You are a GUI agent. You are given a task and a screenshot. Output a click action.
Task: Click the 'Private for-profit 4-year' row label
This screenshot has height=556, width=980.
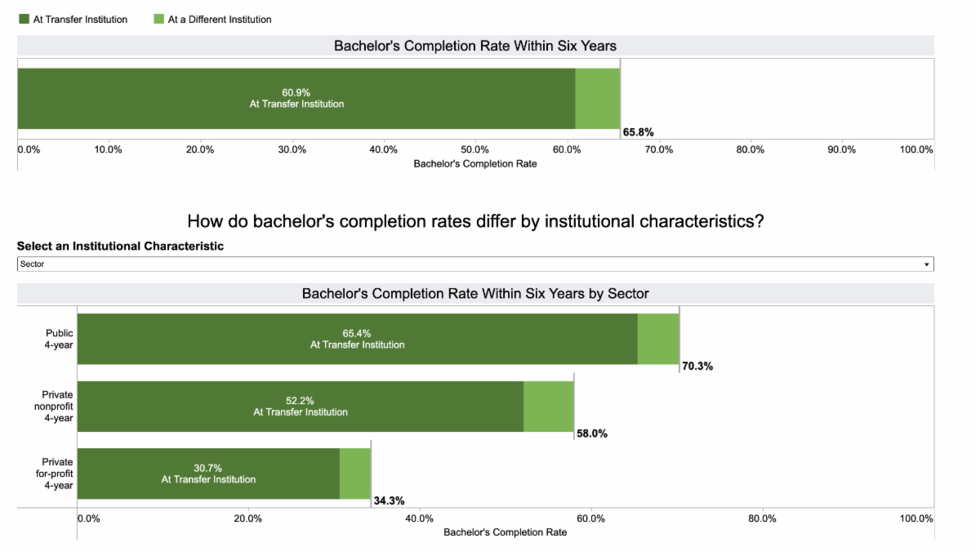[58, 474]
